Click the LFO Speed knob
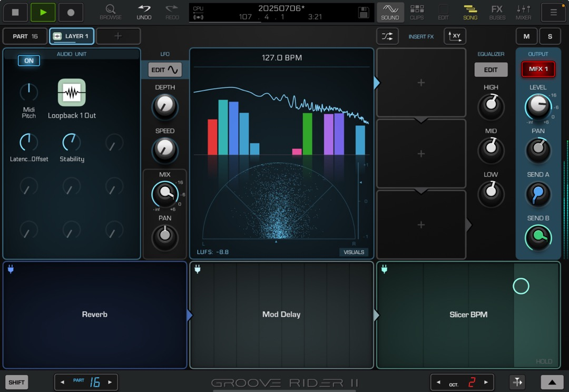This screenshot has height=392, width=569. coord(165,149)
